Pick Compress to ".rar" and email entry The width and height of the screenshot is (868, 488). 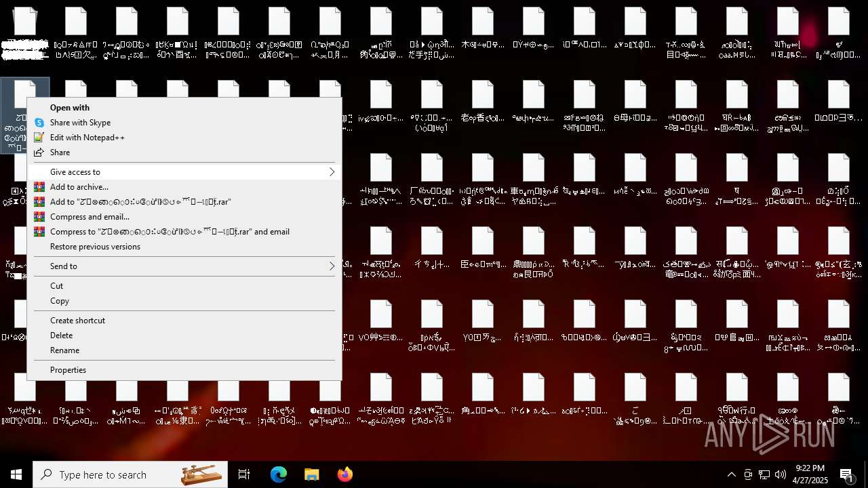click(184, 232)
